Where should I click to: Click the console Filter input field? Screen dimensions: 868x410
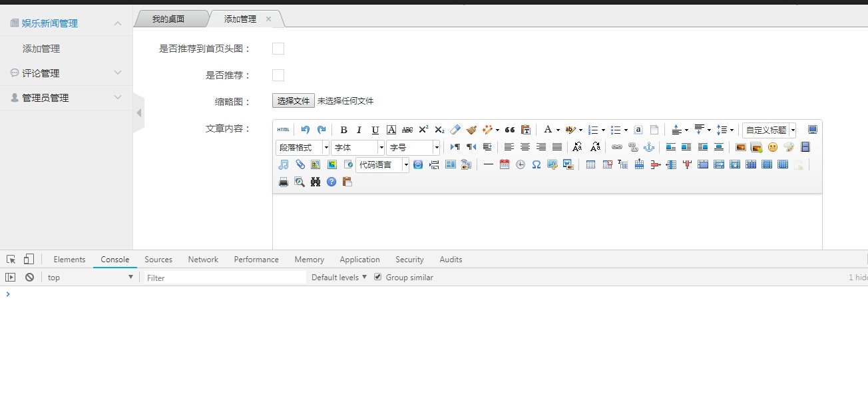tap(225, 278)
